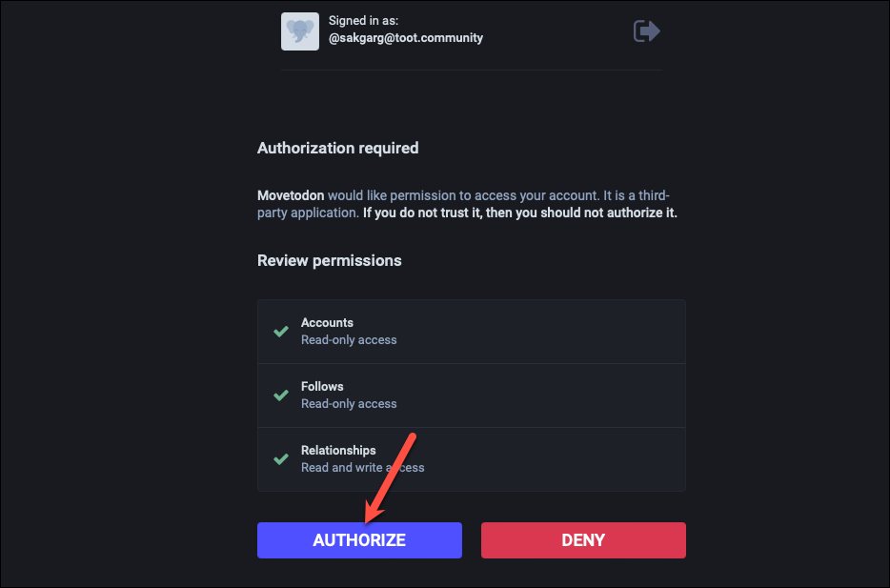Viewport: 890px width, 588px height.
Task: Select the Relationships permission title
Action: [338, 450]
